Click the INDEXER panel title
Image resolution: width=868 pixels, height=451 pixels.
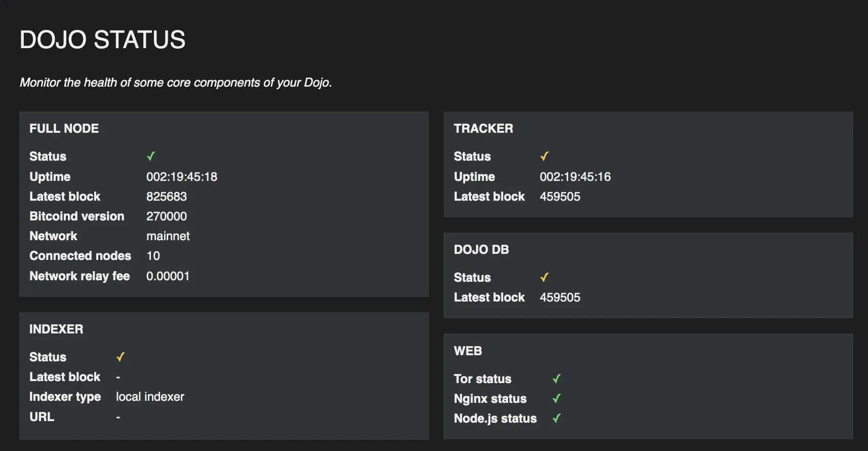pos(56,329)
